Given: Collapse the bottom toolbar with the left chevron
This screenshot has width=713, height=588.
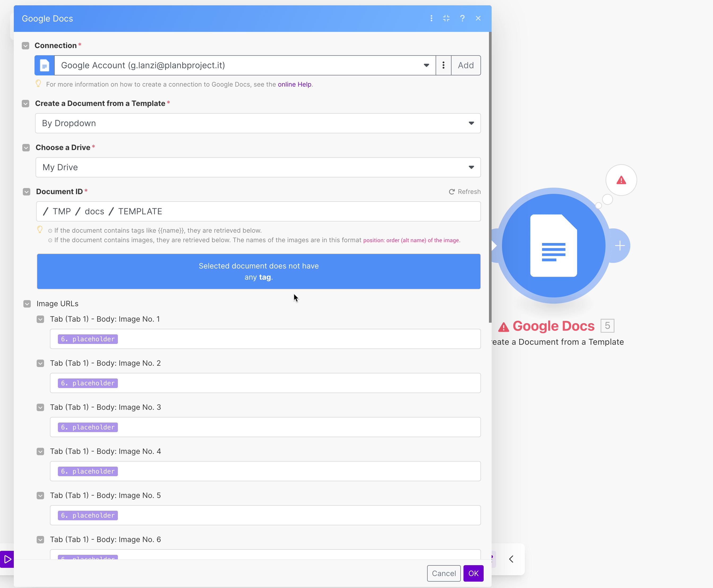Looking at the screenshot, I should pos(511,559).
